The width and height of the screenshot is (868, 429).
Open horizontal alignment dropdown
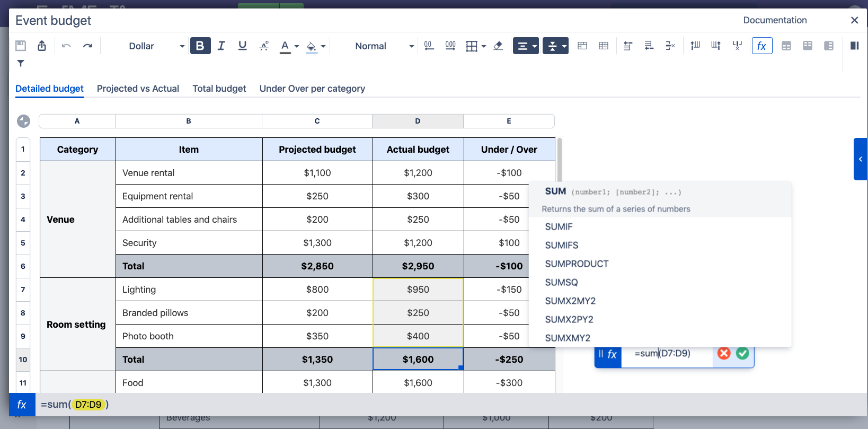coord(526,46)
